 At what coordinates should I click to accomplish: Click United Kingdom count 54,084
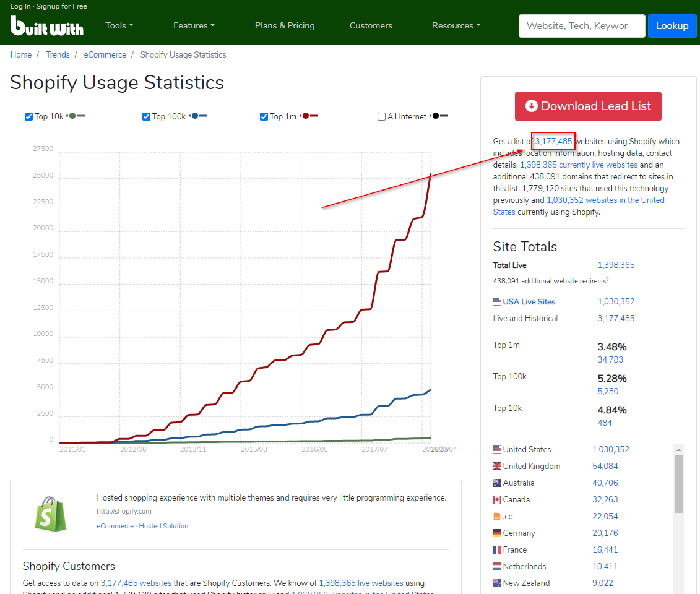coord(605,466)
